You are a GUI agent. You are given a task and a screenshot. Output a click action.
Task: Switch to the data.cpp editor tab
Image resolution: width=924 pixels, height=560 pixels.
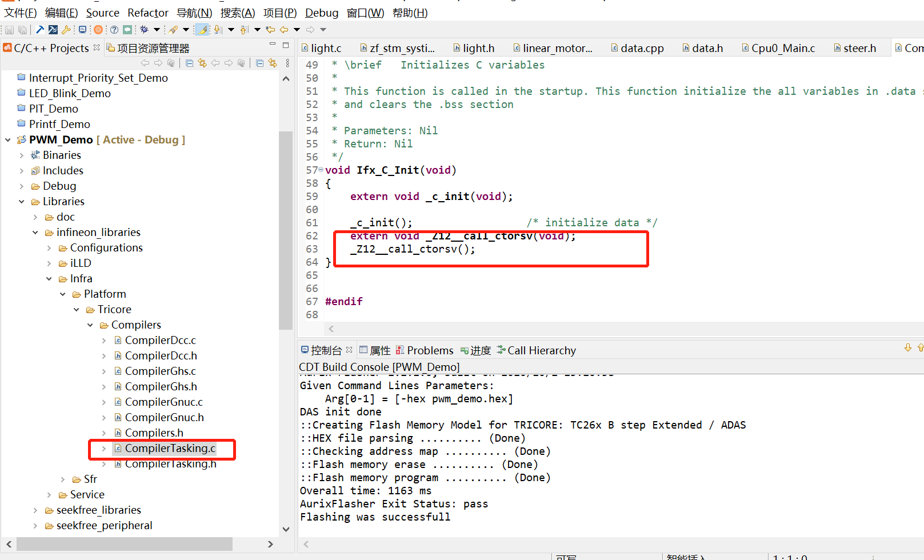coord(637,48)
